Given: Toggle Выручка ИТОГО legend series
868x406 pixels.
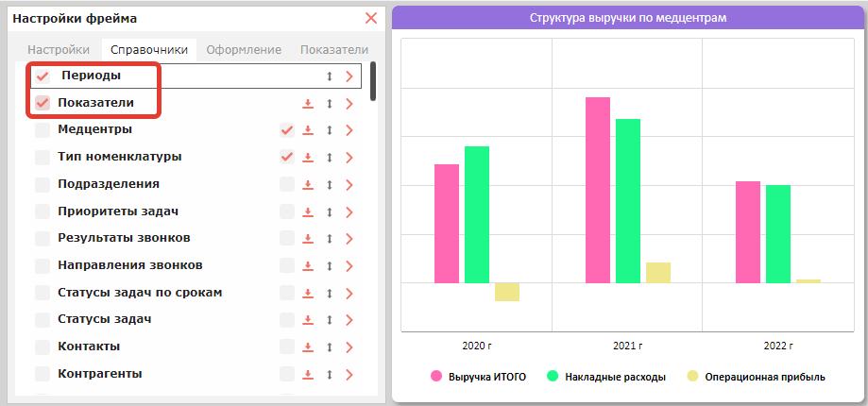Looking at the screenshot, I should (478, 378).
